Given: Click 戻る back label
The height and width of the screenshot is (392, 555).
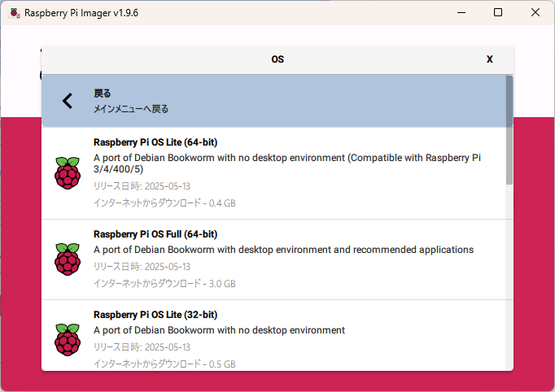Looking at the screenshot, I should point(103,94).
